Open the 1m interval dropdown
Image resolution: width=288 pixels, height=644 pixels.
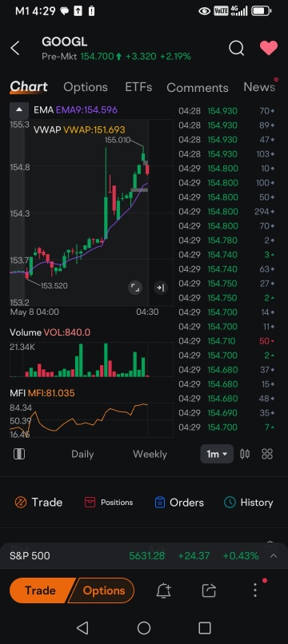[217, 454]
